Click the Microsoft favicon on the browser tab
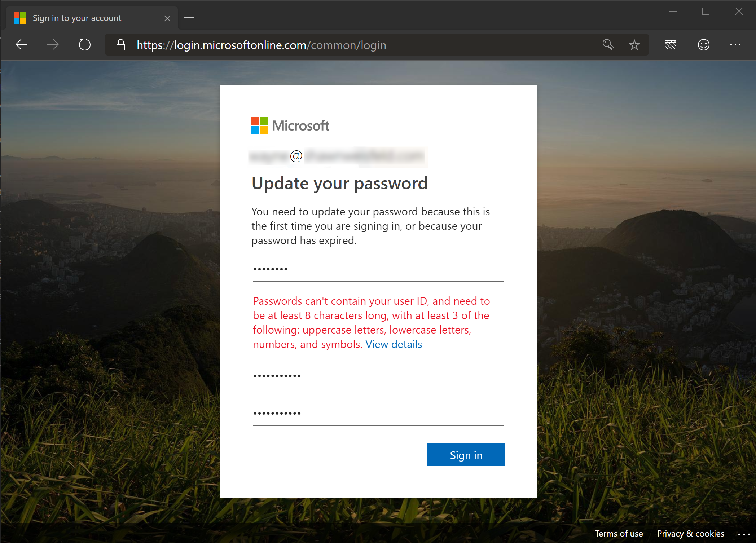The image size is (756, 543). (20, 18)
